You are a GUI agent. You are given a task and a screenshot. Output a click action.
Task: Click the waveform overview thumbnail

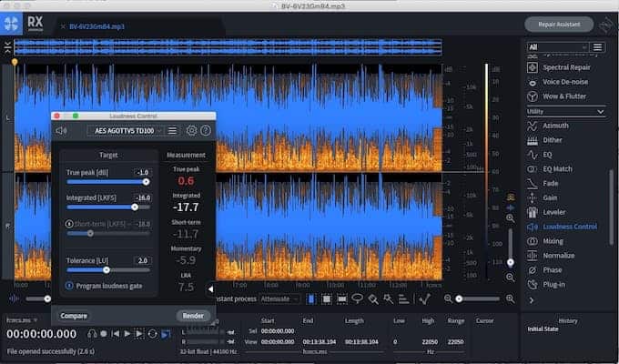[x=228, y=47]
